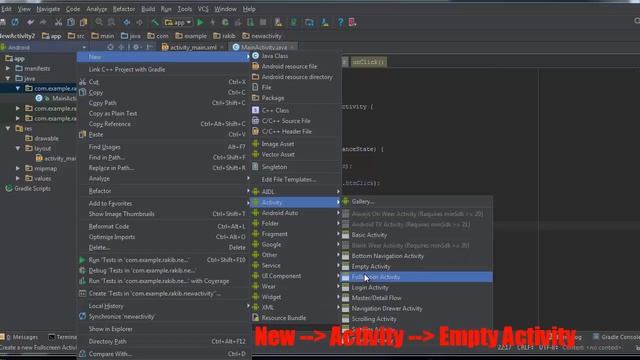Screen dimensions: 640x360
Task: Open the Activity Gallery option
Action: (x=417, y=202)
